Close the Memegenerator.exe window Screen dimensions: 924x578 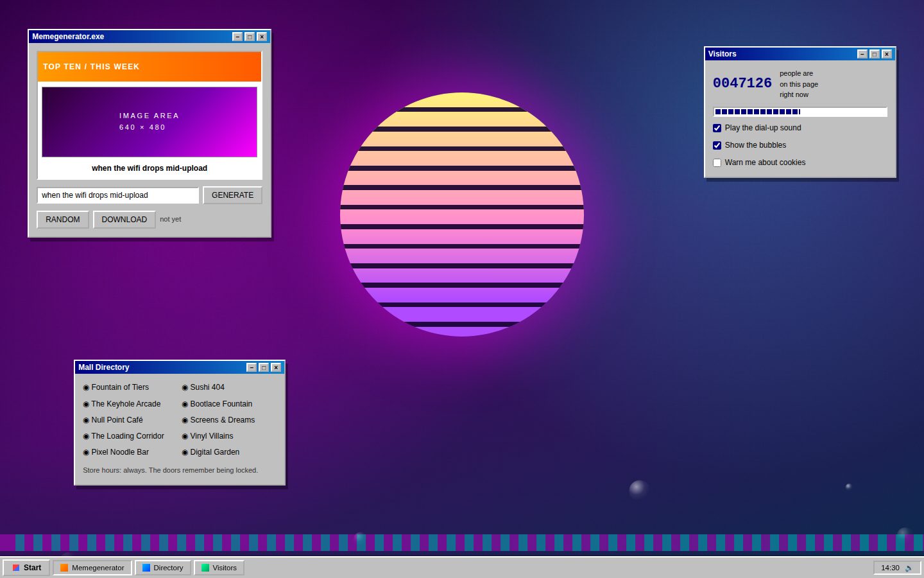coord(262,37)
